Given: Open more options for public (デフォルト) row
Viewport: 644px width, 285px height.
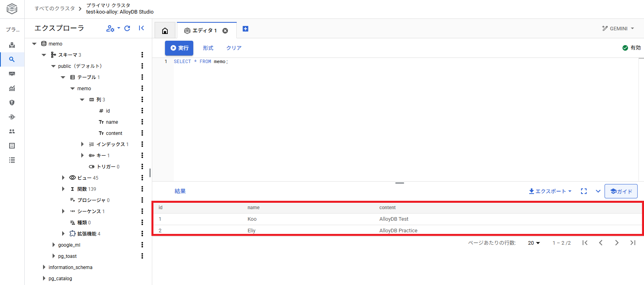Looking at the screenshot, I should point(142,66).
